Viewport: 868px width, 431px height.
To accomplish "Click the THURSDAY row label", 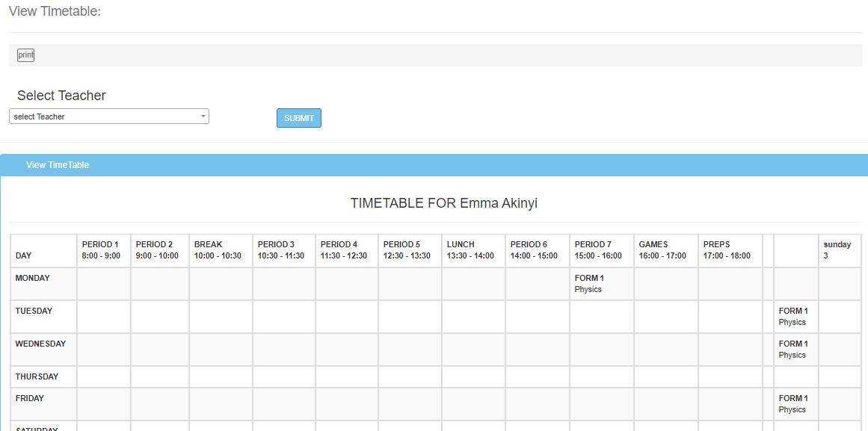I will (x=37, y=377).
